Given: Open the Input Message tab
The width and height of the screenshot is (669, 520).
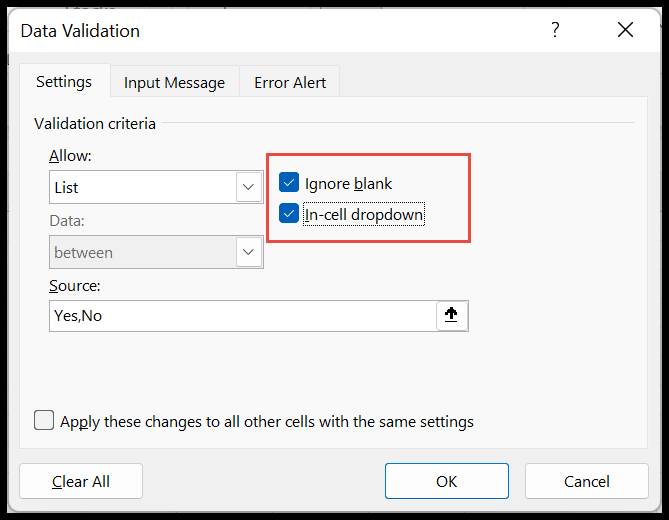Looking at the screenshot, I should [x=174, y=83].
